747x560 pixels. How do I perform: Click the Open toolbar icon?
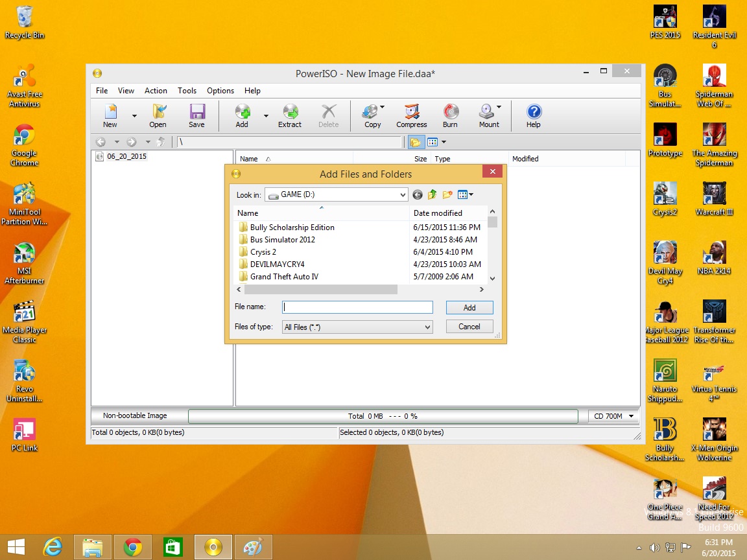coord(158,116)
